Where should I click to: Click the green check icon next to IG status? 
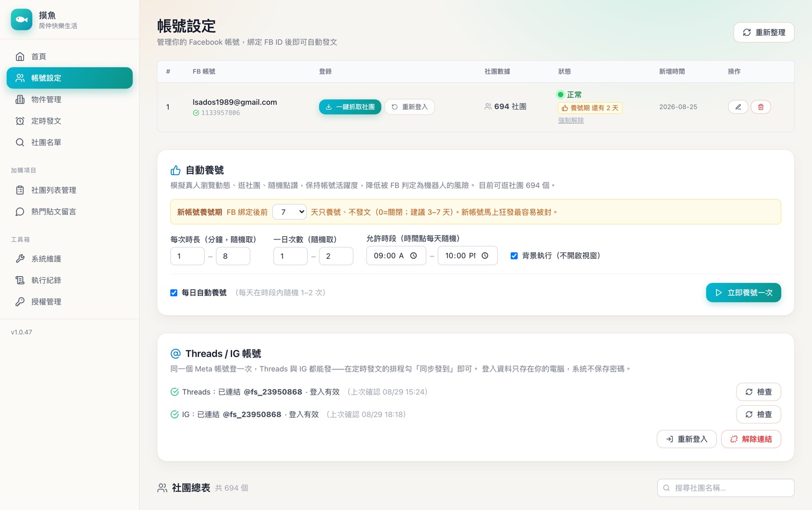[x=175, y=414]
